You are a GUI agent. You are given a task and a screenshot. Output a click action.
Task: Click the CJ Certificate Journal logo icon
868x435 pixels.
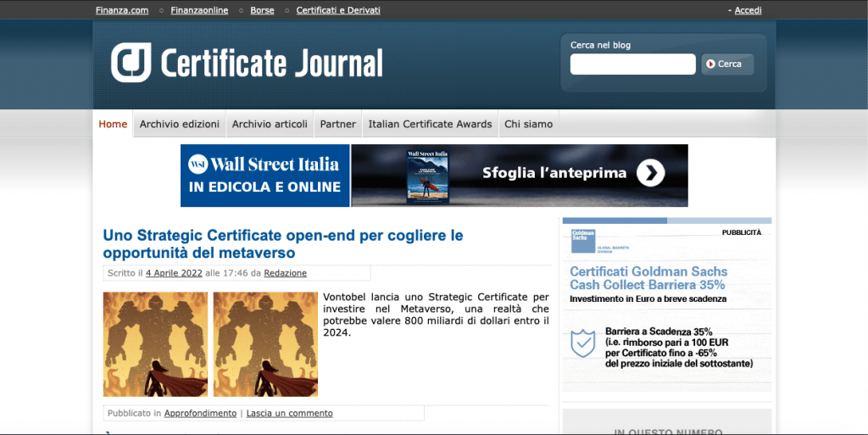[x=131, y=63]
